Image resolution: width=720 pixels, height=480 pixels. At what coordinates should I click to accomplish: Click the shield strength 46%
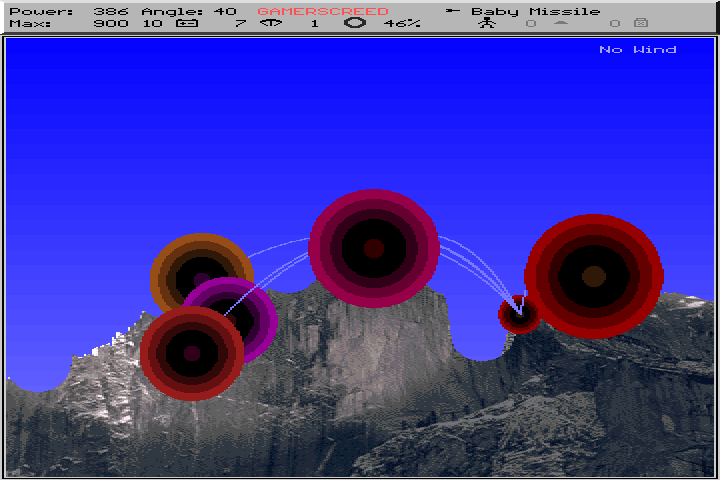(x=402, y=23)
